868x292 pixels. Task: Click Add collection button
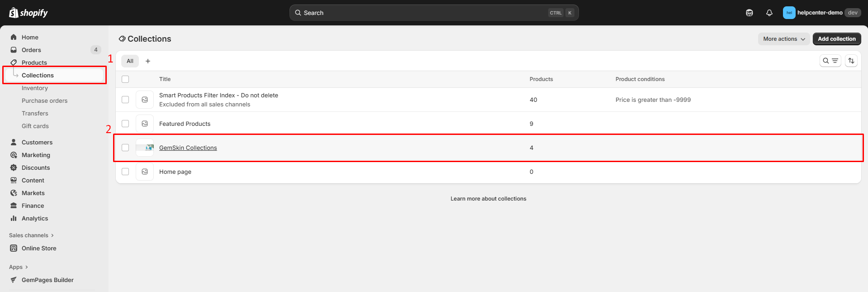click(837, 39)
